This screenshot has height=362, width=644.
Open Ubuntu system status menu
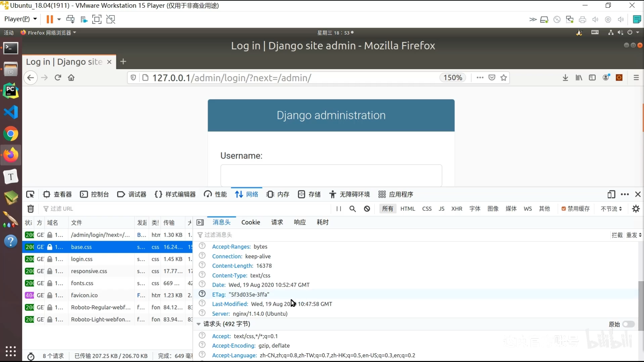624,33
